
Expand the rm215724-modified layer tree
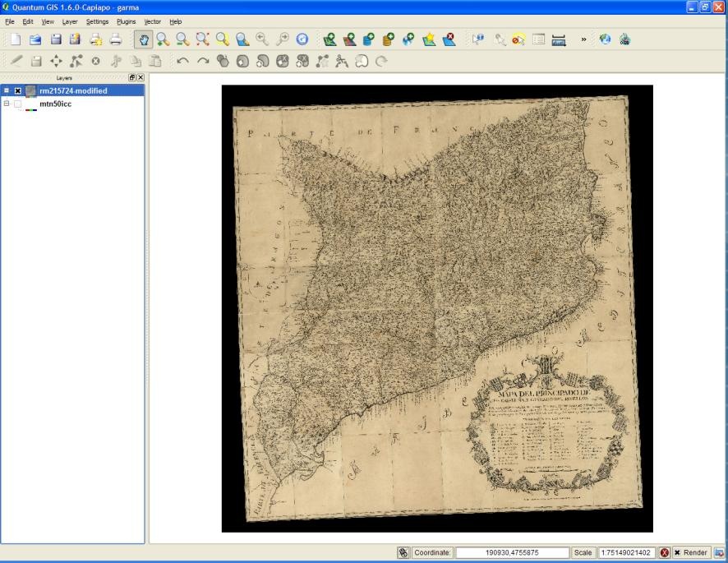pyautogui.click(x=7, y=90)
